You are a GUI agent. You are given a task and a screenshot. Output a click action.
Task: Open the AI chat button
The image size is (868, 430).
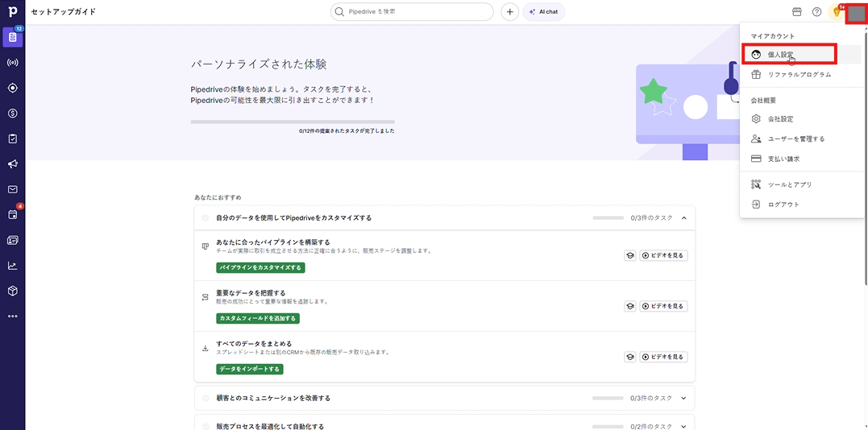click(x=543, y=11)
